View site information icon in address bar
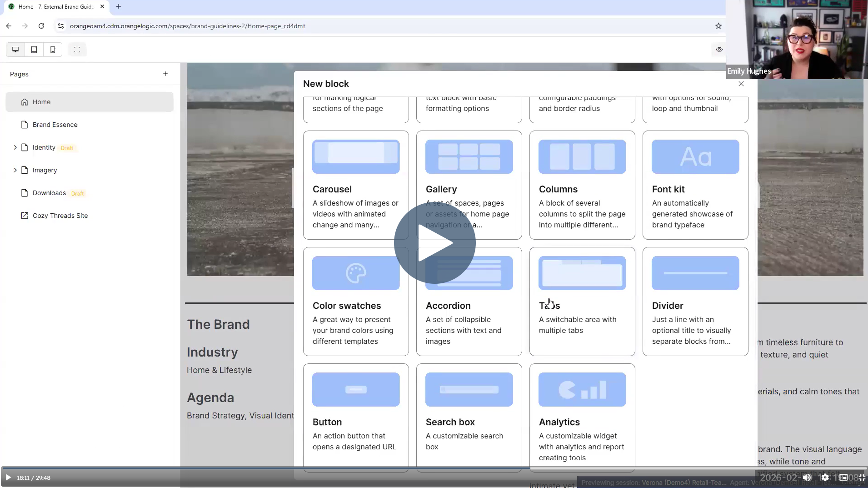Screen dimensions: 868x488 pyautogui.click(x=61, y=26)
